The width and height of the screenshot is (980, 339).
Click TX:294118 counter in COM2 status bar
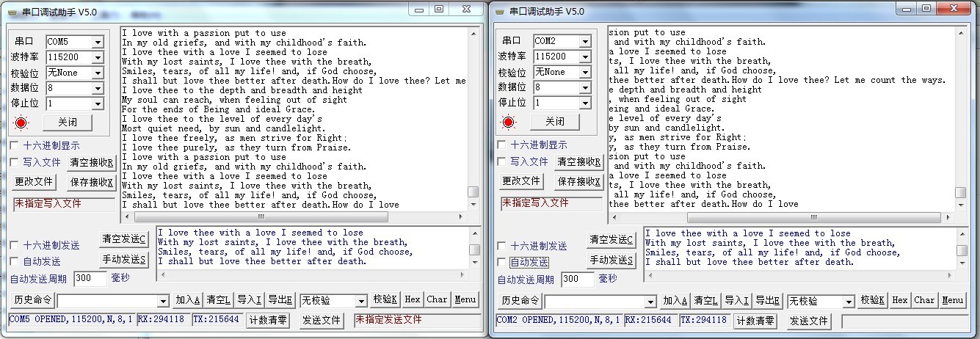coord(705,320)
